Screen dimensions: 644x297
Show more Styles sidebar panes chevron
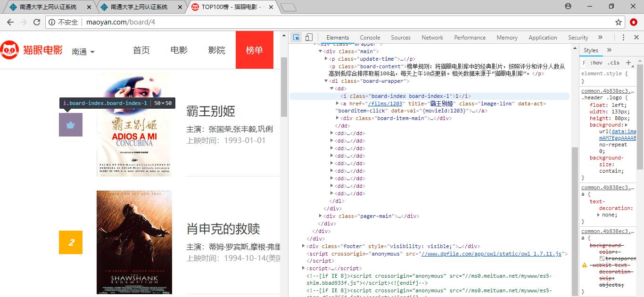click(x=609, y=50)
